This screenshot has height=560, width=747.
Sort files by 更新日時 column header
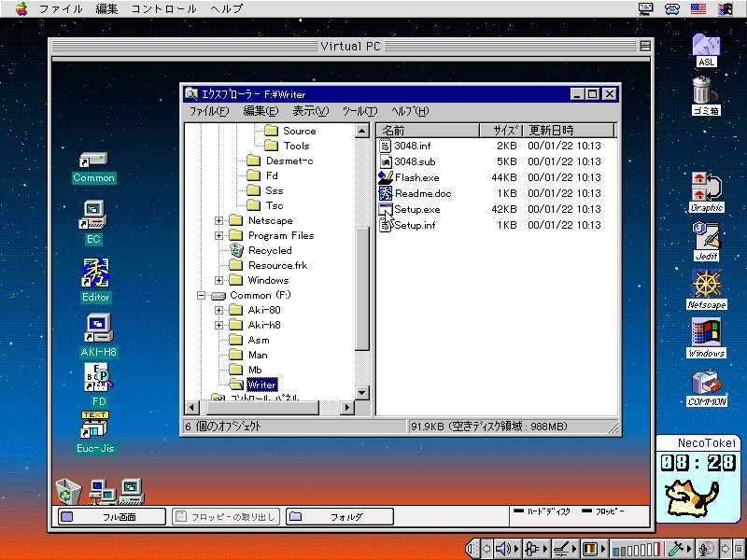point(569,130)
